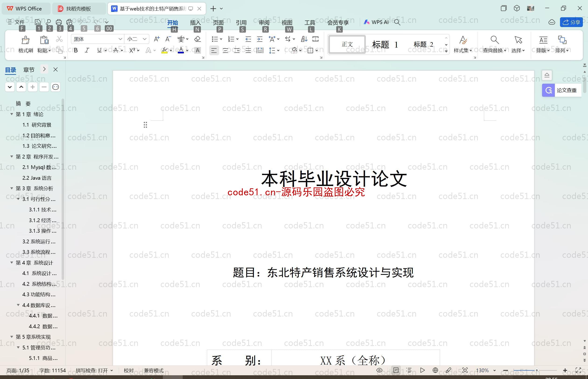Toggle Strikethrough formatting
Viewport: 588px width, 379px height.
point(116,50)
